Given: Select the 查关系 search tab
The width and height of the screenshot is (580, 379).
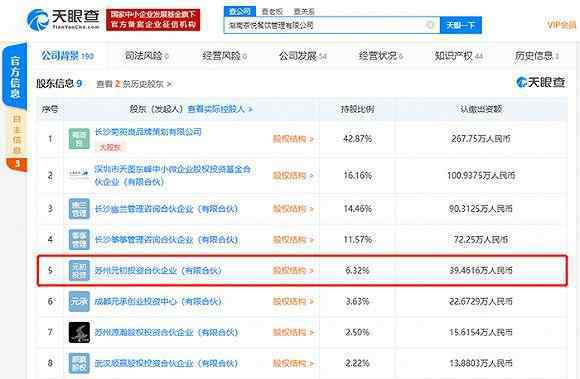Looking at the screenshot, I should point(304,11).
